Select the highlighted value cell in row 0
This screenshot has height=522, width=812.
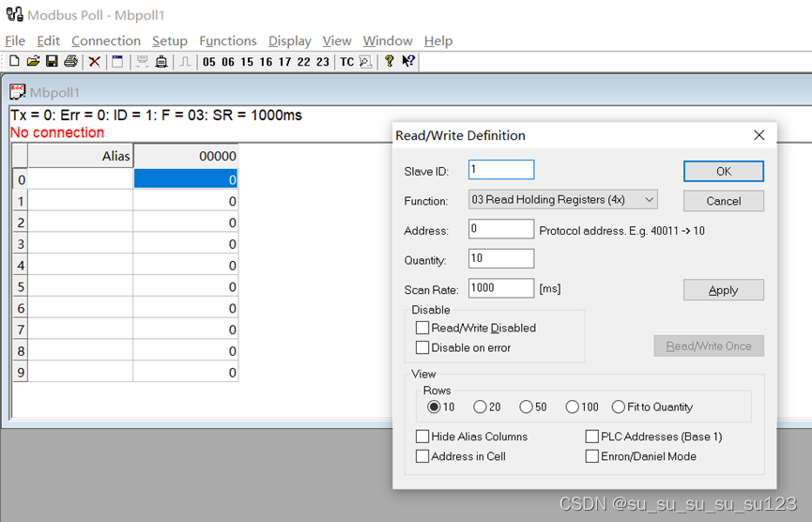[186, 179]
